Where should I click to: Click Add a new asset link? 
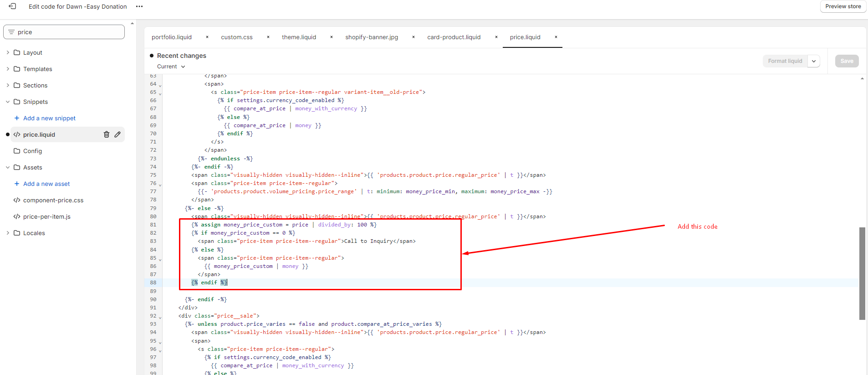point(46,184)
